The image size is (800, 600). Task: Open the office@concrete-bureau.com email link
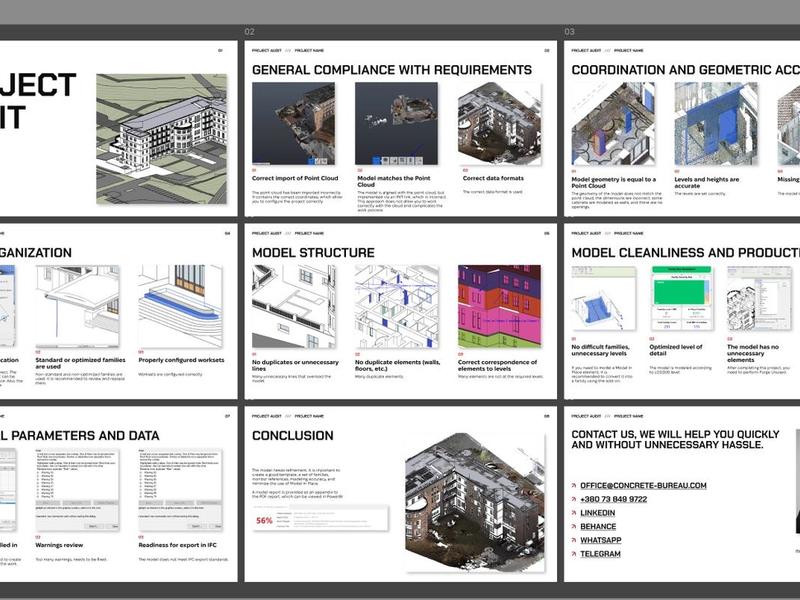click(x=643, y=485)
